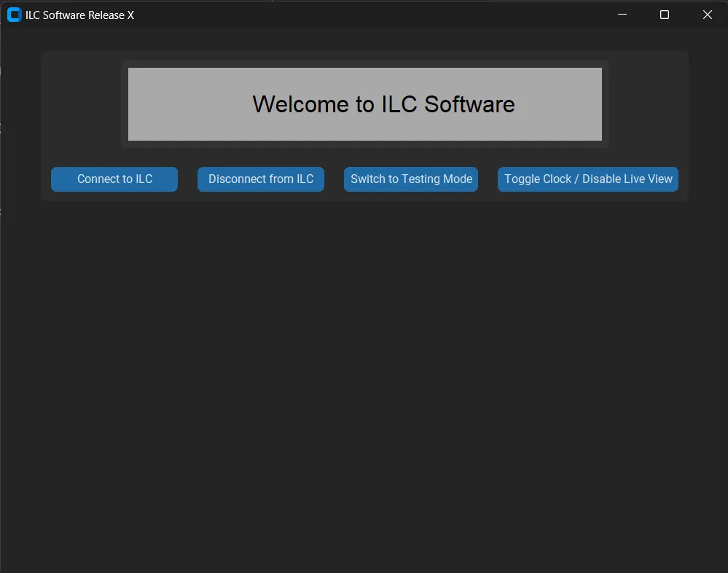
Task: Select the Welcome to ILC Software banner
Action: click(364, 104)
